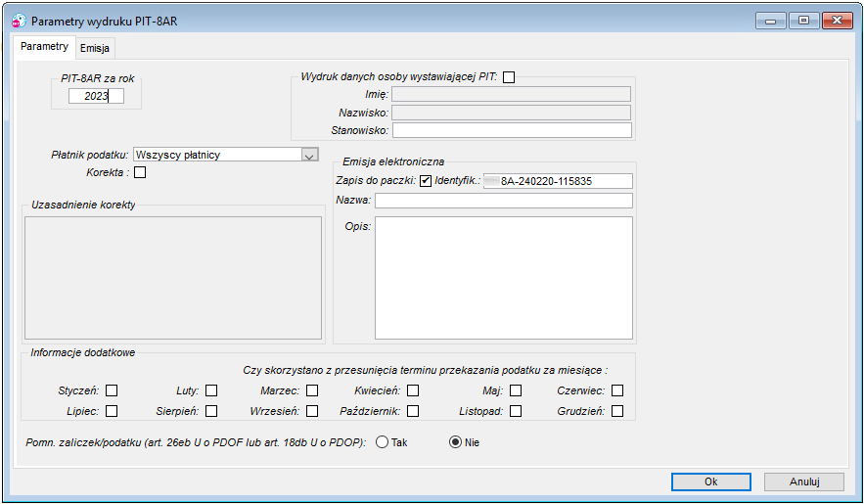Check the Wrzesień checkbox
Viewport: 864px width, 504px height.
(x=312, y=411)
